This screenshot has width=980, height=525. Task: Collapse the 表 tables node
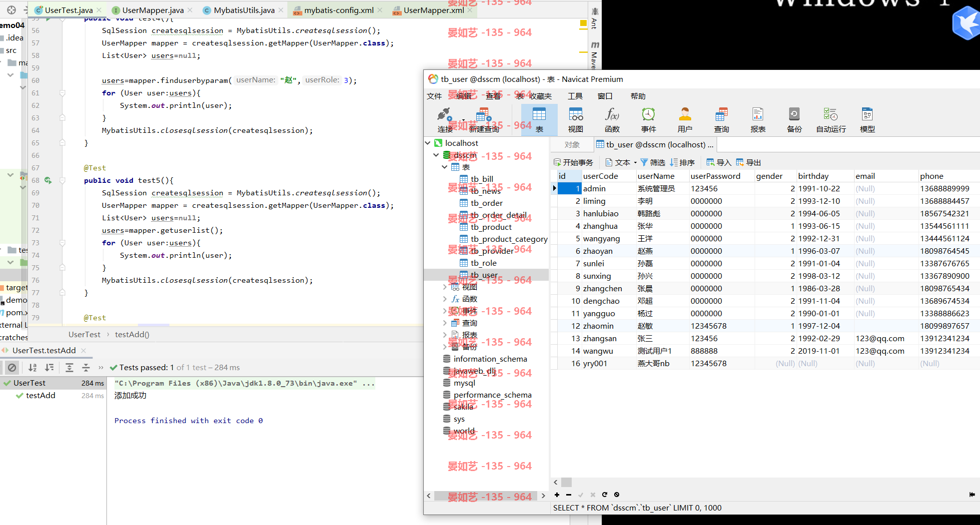444,167
